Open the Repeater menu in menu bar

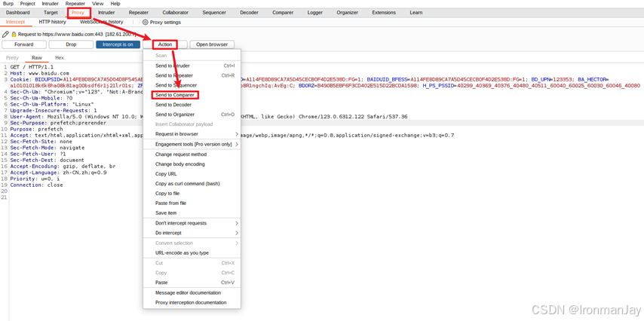click(x=75, y=3)
